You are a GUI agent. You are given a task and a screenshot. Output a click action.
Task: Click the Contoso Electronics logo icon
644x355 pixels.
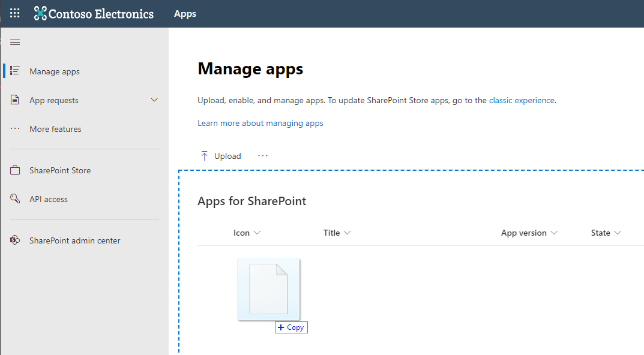pyautogui.click(x=40, y=14)
